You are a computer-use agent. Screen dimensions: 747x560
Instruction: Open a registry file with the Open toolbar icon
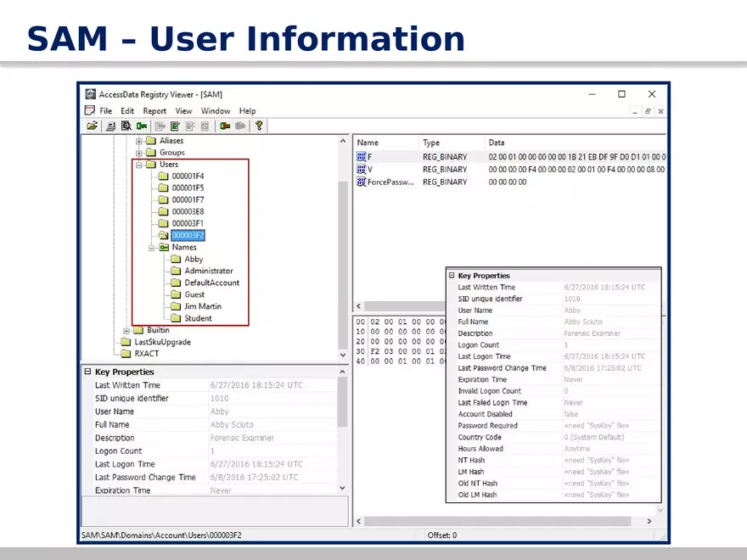[x=93, y=126]
